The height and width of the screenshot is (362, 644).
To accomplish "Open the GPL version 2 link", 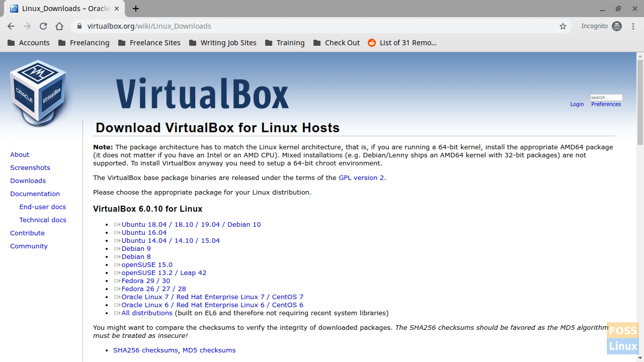I will [361, 177].
